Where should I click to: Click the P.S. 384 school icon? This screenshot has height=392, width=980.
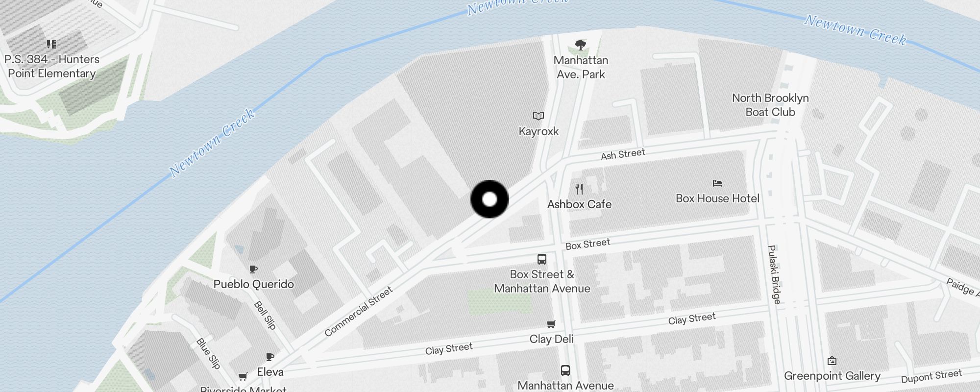51,44
